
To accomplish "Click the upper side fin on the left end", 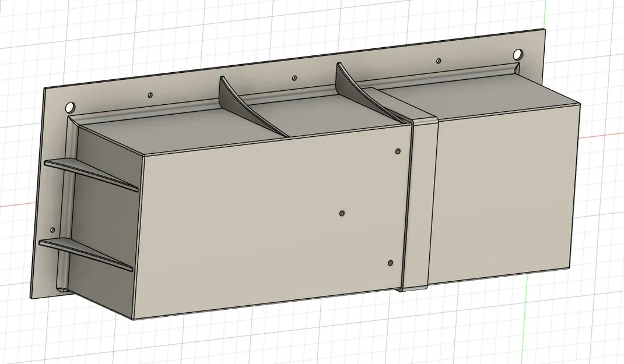I will [87, 172].
